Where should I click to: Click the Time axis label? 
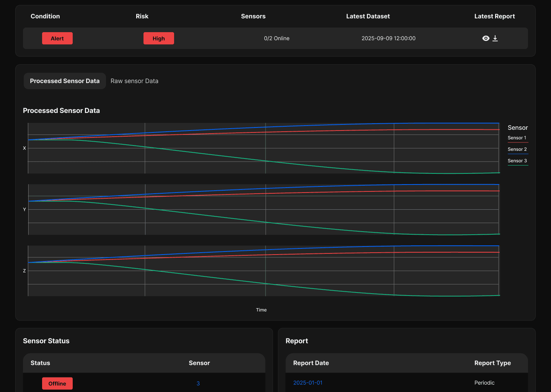click(x=261, y=310)
